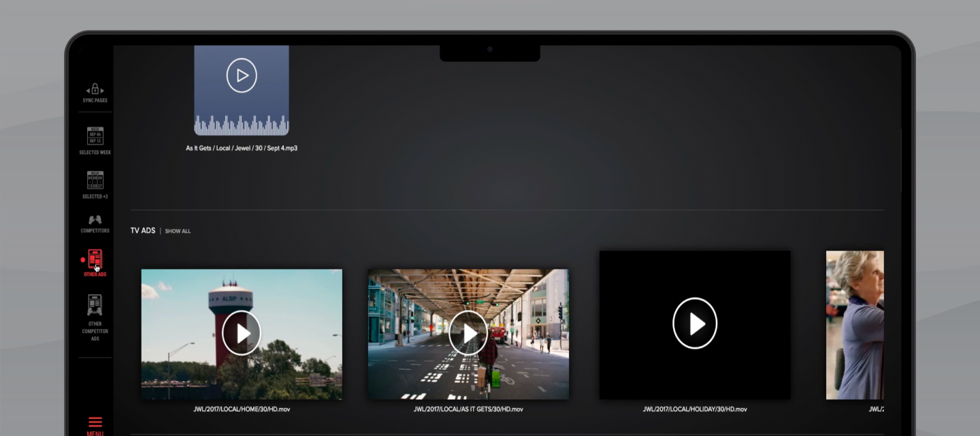
Task: Click the Sync Pages lock icon
Action: [x=95, y=89]
